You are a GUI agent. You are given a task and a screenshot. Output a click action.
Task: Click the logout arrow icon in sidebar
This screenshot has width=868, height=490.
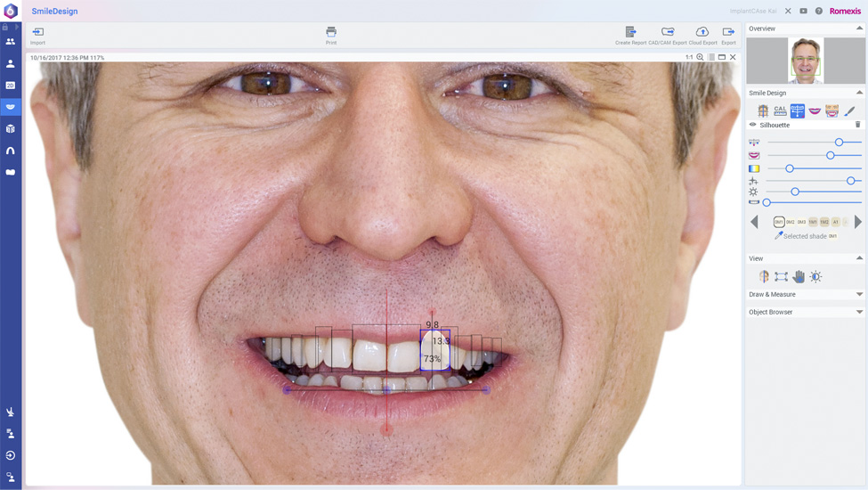pos(11,455)
